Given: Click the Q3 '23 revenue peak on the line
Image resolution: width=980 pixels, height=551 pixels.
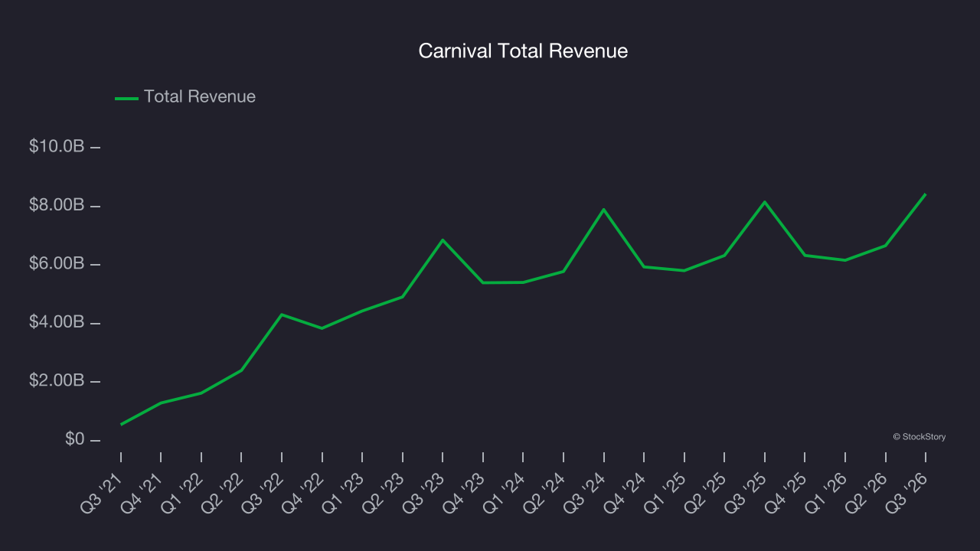Looking at the screenshot, I should pos(443,240).
